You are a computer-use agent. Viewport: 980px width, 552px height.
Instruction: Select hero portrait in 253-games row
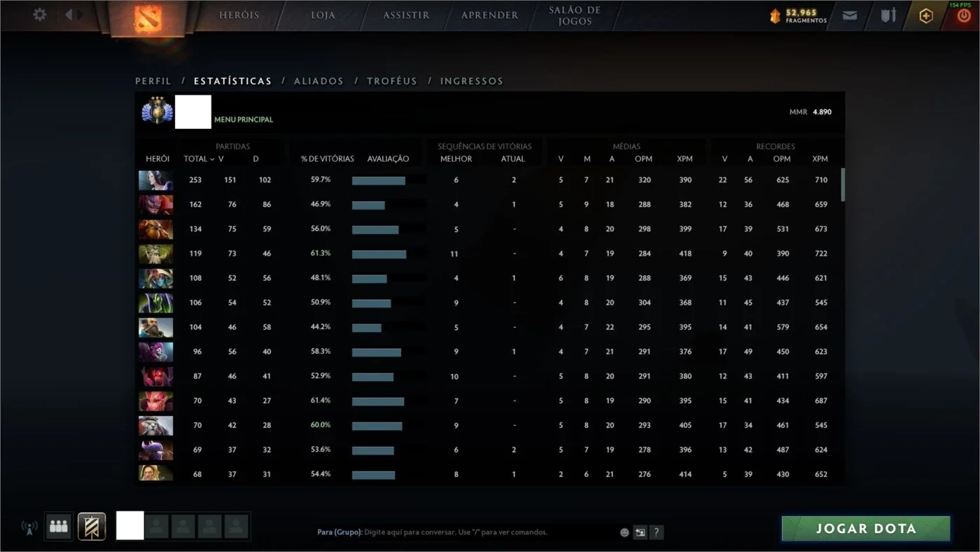pos(155,180)
